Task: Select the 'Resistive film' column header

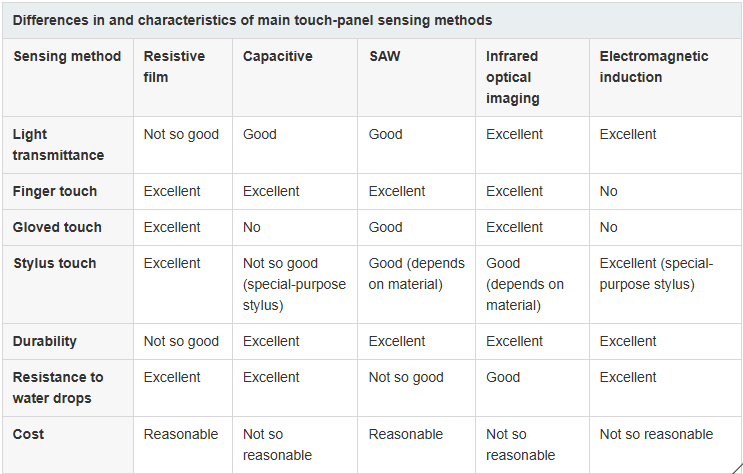Action: [x=177, y=67]
